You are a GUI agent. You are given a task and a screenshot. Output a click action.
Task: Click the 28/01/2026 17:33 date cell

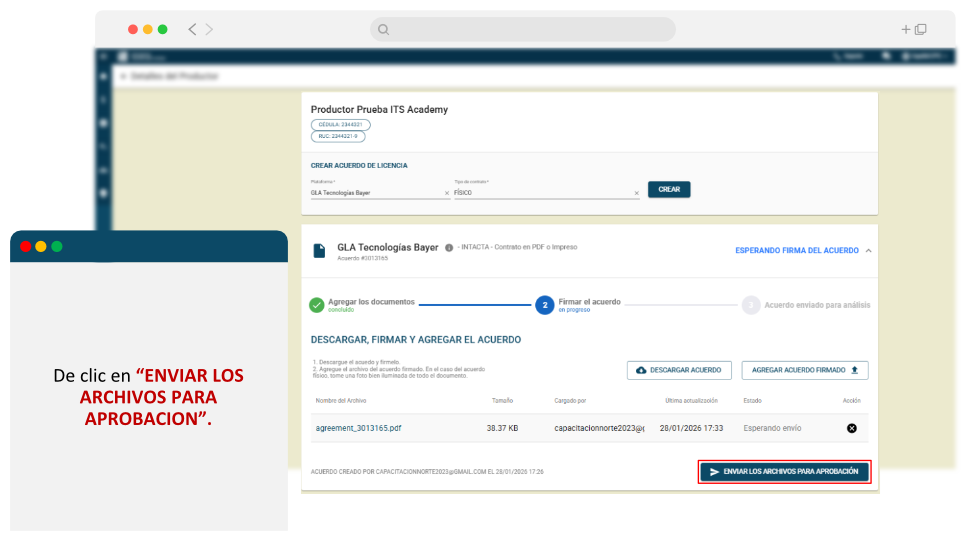coord(691,428)
